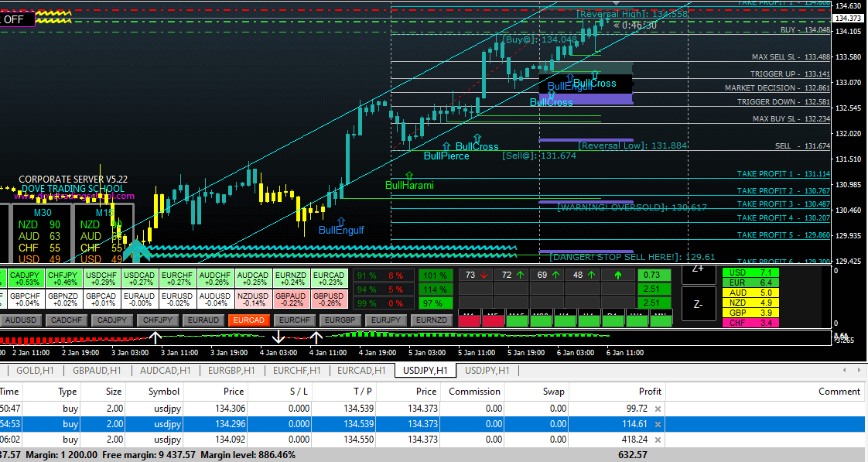The width and height of the screenshot is (868, 462).
Task: Click the green up arrow beside 48
Action: (591, 275)
